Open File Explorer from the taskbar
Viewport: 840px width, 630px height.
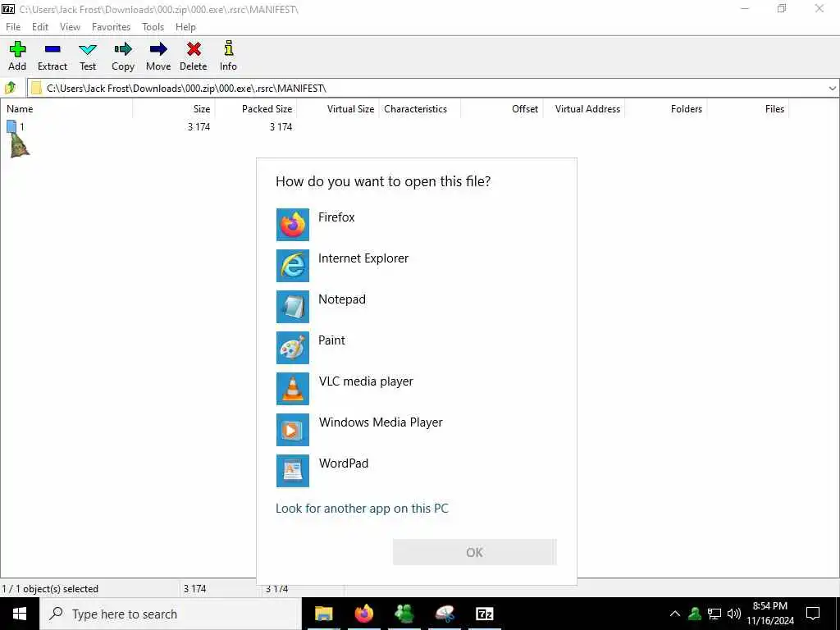[x=323, y=614]
